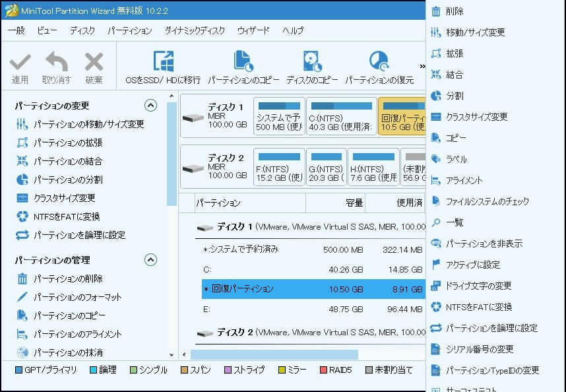Image resolution: width=566 pixels, height=392 pixels.
Task: Select the H:(NTFS) block on Disk 2 map
Action: (373, 167)
